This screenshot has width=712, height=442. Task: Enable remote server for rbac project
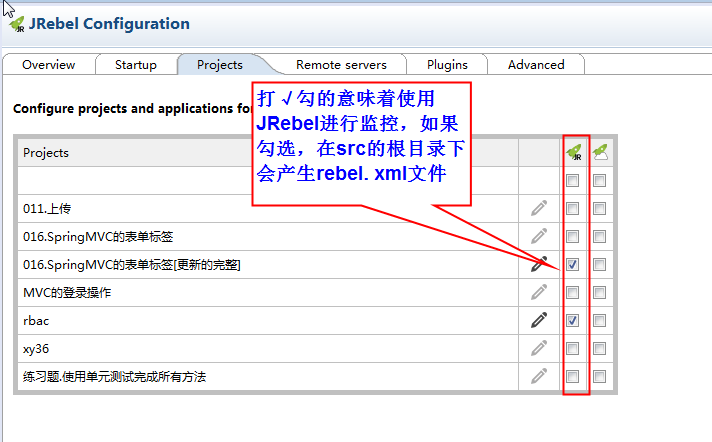pos(599,320)
